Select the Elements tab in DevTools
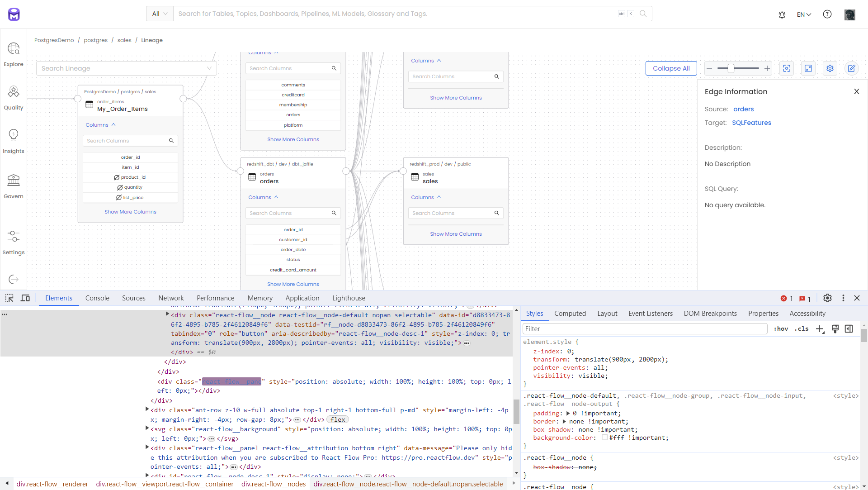868x490 pixels. coord(58,298)
